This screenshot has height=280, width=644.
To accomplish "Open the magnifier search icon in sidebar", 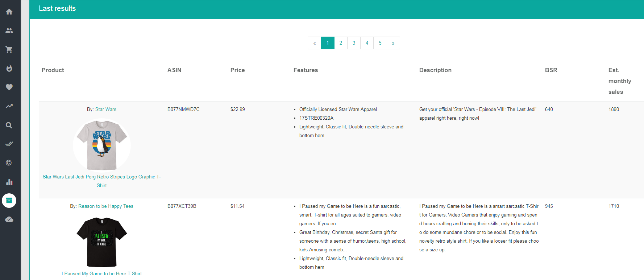I will point(9,125).
